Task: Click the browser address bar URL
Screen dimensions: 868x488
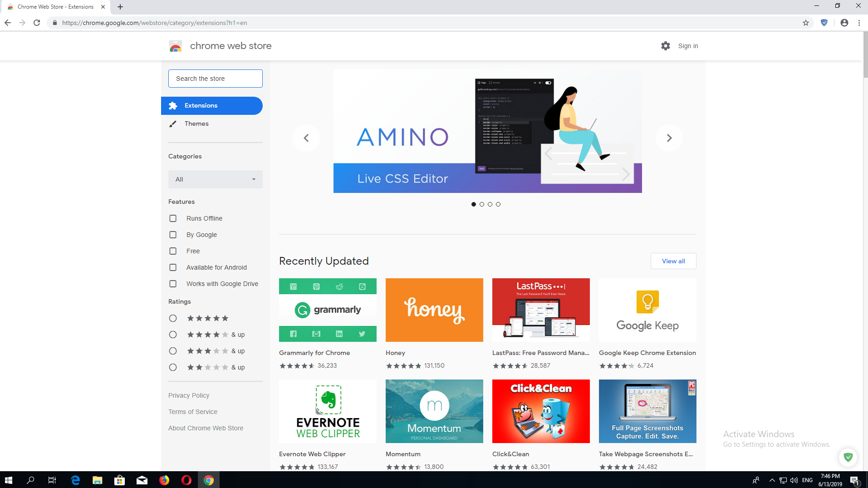Action: (x=154, y=23)
